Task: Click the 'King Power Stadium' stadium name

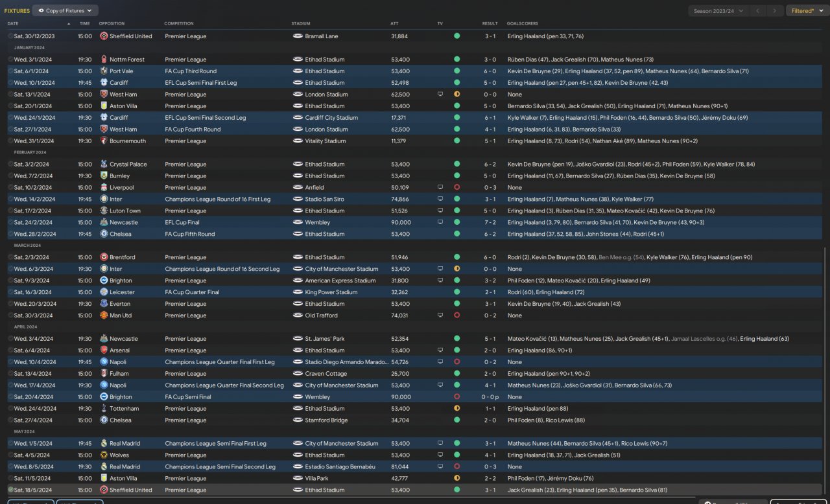Action: coord(331,292)
